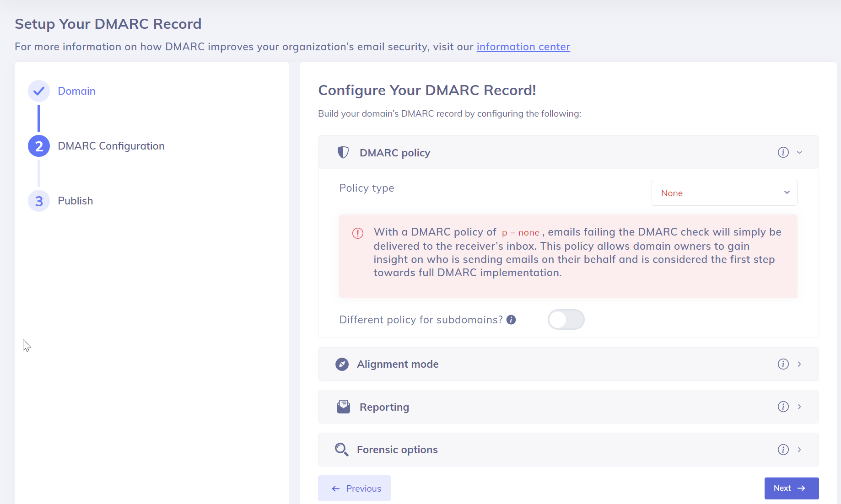Viewport: 841px width, 504px height.
Task: Select the Publish step
Action: [x=75, y=201]
